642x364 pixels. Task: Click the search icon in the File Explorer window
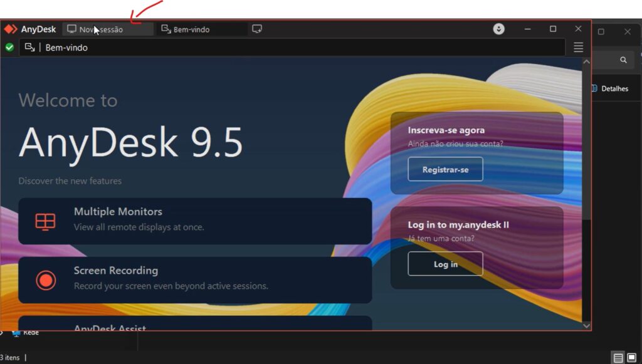point(623,60)
